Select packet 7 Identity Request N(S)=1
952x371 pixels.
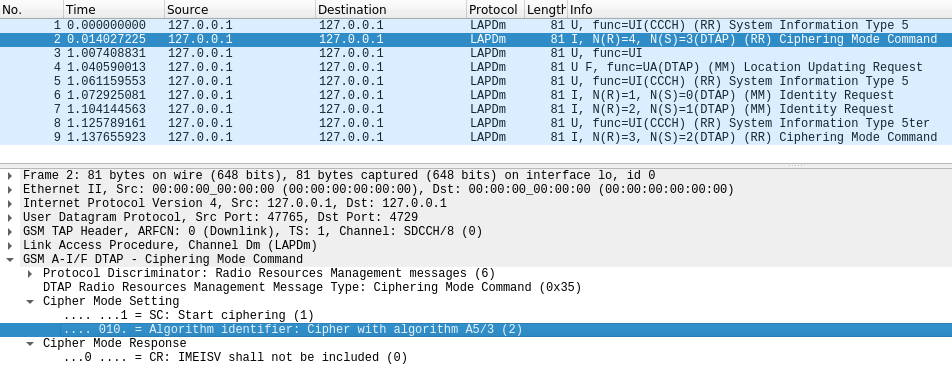pyautogui.click(x=476, y=109)
